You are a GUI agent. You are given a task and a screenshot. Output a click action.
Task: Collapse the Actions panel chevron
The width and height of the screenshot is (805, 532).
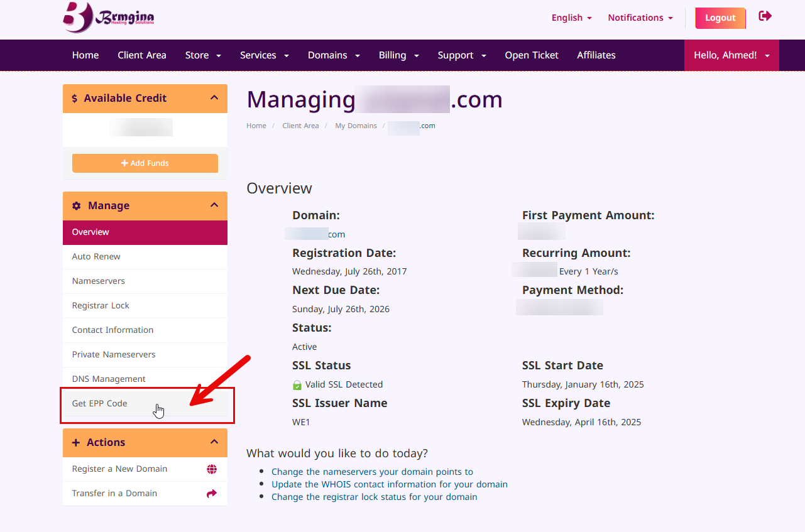pyautogui.click(x=214, y=442)
